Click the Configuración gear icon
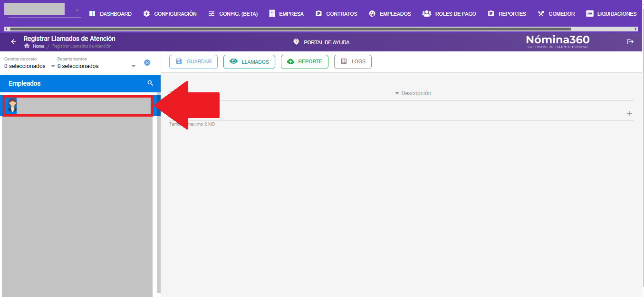 click(147, 14)
